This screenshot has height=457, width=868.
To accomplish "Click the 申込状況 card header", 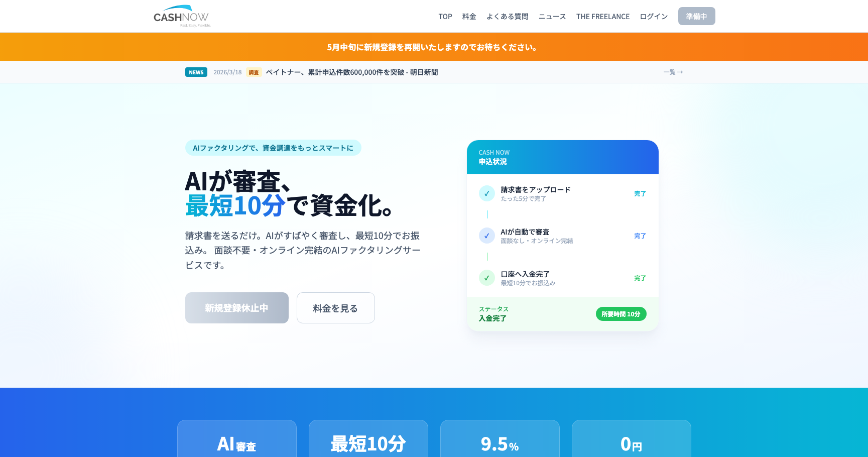I will (563, 157).
